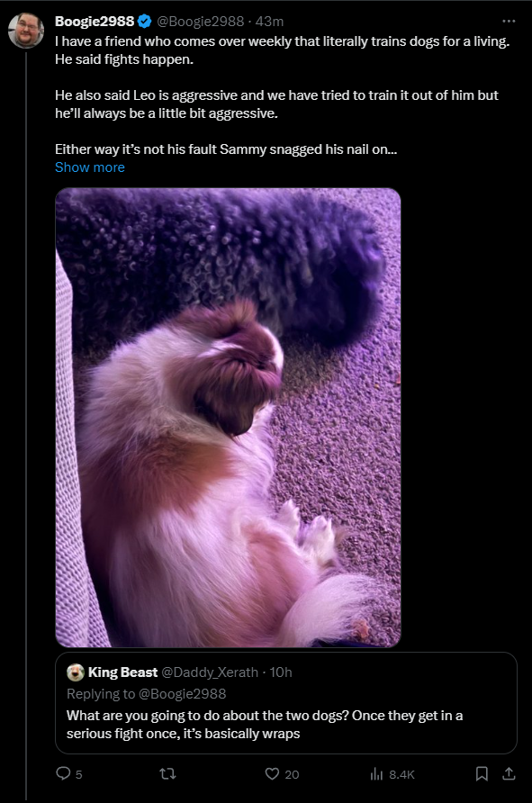Click the reply speech bubble icon
This screenshot has height=803, width=532.
coord(63,773)
